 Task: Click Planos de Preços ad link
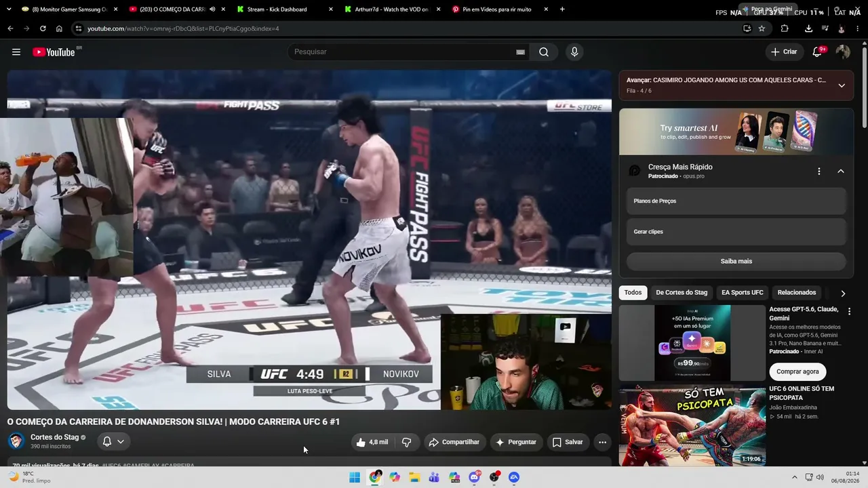[736, 201]
